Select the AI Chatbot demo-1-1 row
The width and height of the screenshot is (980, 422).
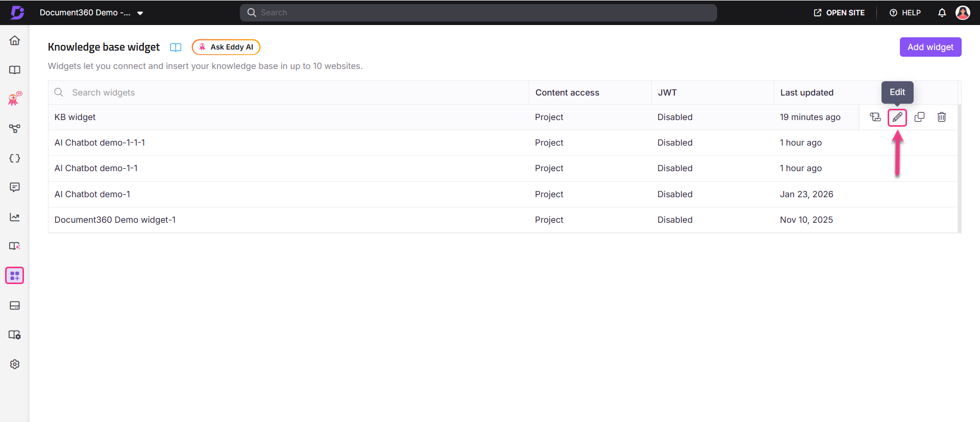503,169
